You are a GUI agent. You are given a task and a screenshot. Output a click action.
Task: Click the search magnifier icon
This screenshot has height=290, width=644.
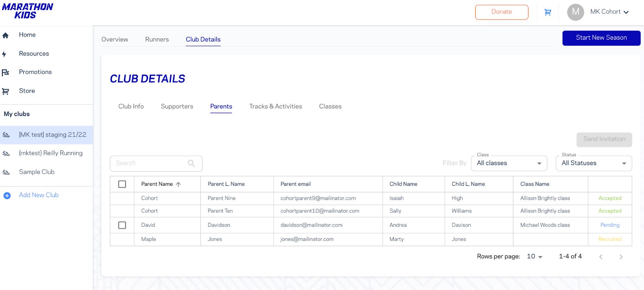[191, 163]
